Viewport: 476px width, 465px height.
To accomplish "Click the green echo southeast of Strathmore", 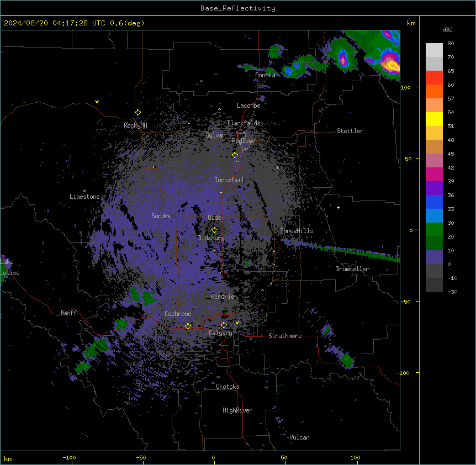I will [347, 361].
